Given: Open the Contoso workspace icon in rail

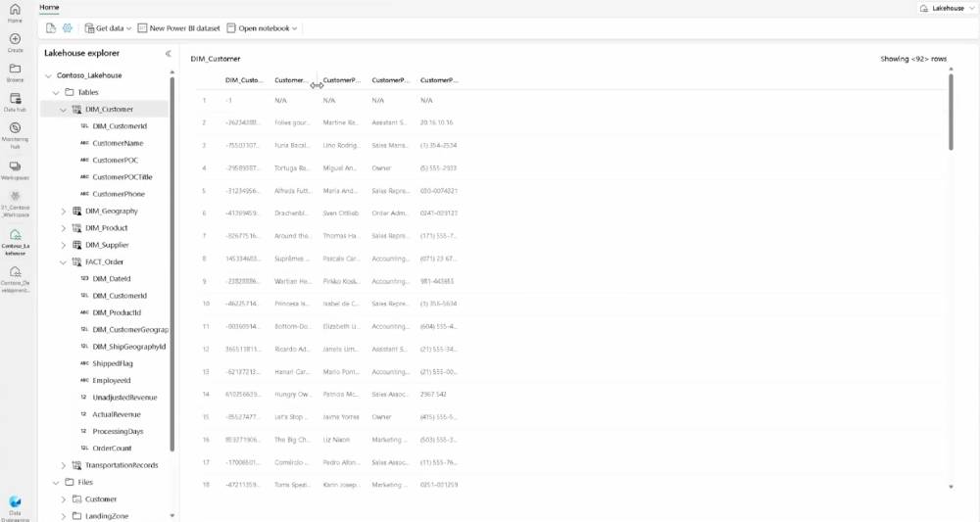Looking at the screenshot, I should click(15, 196).
